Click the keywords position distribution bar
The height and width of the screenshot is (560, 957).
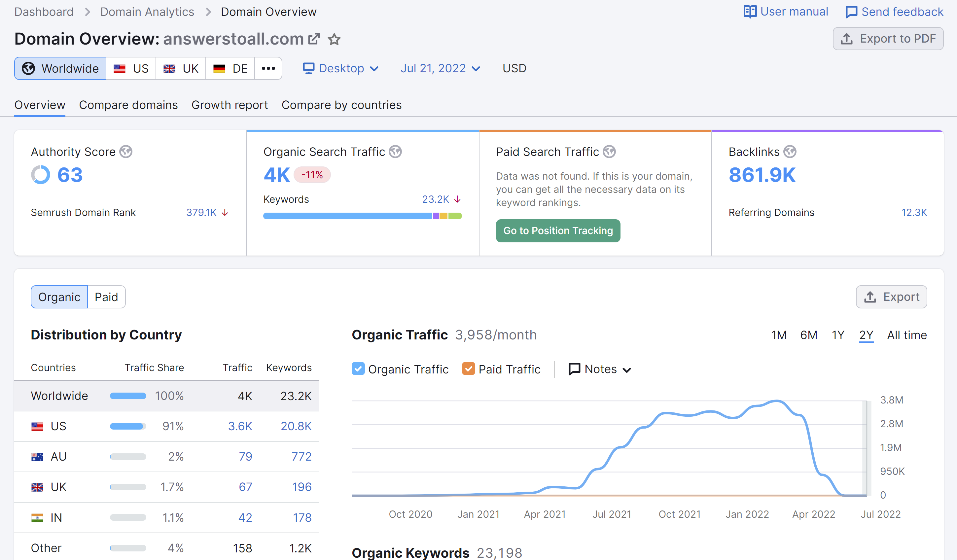[362, 216]
